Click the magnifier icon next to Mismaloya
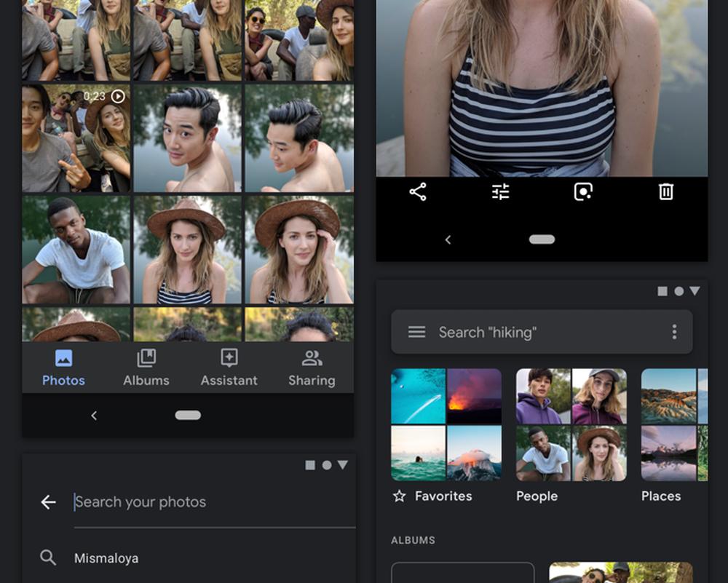Viewport: 728px width, 583px height. (x=49, y=558)
